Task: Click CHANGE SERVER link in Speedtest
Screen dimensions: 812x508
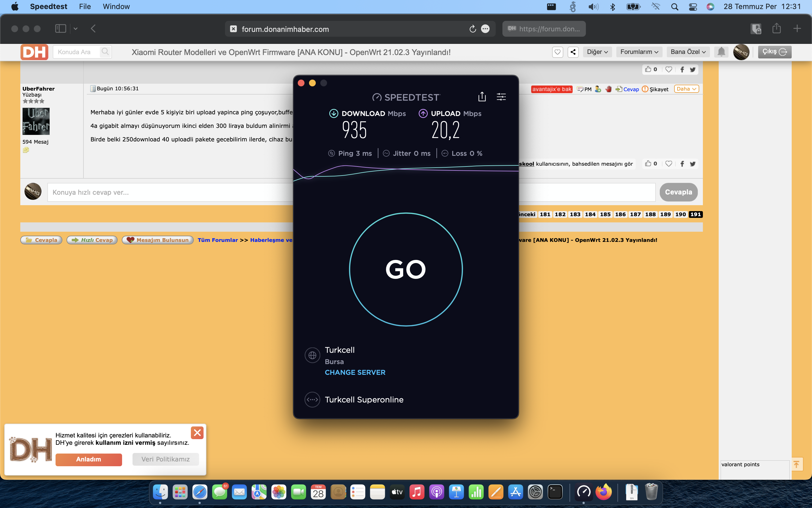Action: [x=355, y=372]
